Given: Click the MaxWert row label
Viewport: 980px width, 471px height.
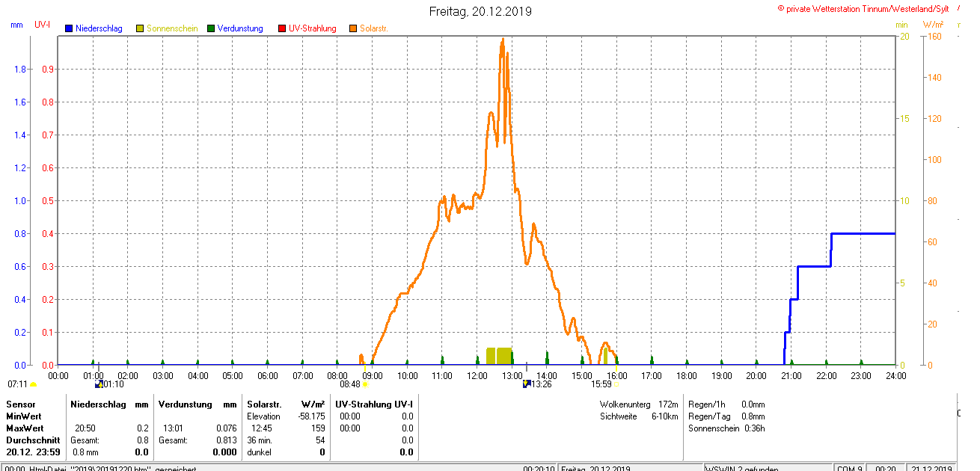Looking at the screenshot, I should point(25,428).
